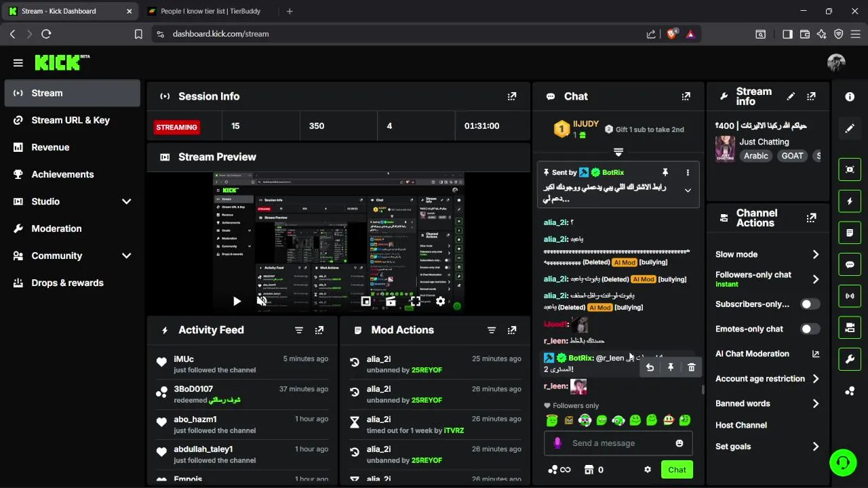The width and height of the screenshot is (868, 488).
Task: Enter fullscreen on stream preview
Action: click(x=415, y=302)
